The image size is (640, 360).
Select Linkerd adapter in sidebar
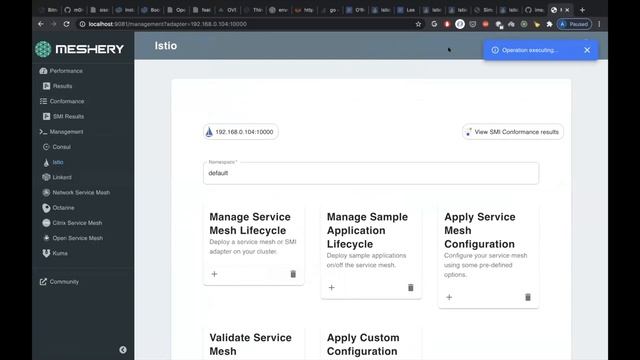click(62, 177)
